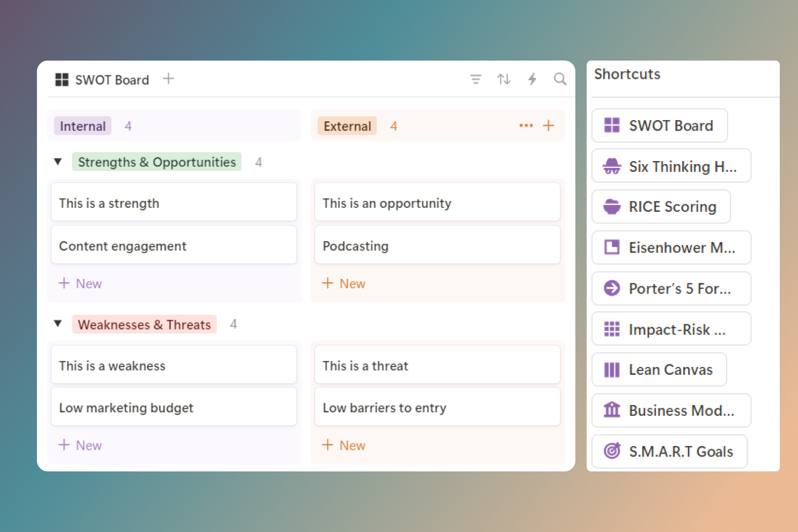This screenshot has height=532, width=798.
Task: Open the External column options menu
Action: pyautogui.click(x=526, y=126)
